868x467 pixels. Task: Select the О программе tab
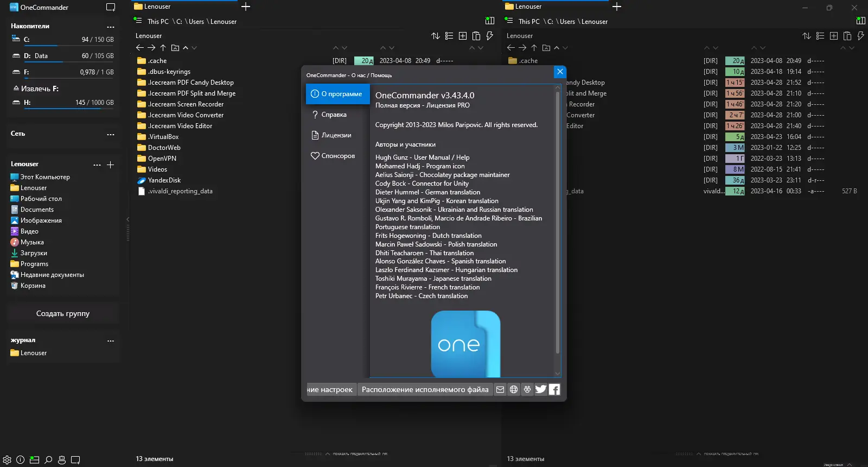pos(338,94)
